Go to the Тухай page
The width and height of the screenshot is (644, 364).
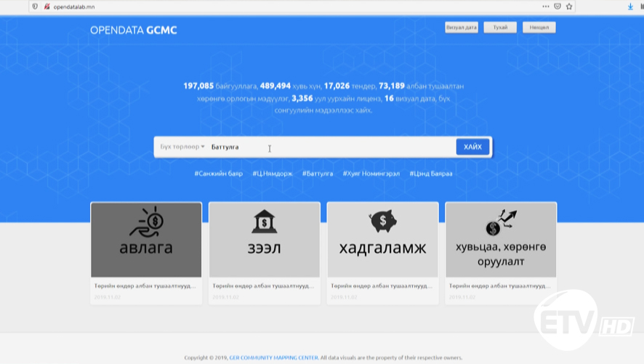(x=500, y=28)
